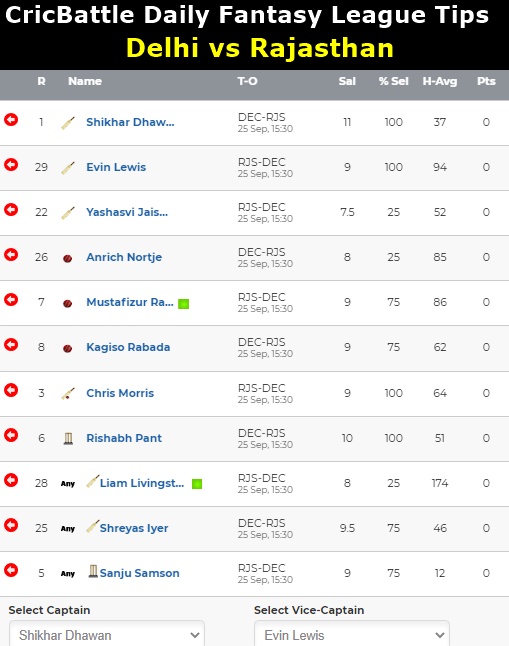This screenshot has width=509, height=646.
Task: Remove Rishabh Pant via red arrow icon
Action: (x=11, y=435)
